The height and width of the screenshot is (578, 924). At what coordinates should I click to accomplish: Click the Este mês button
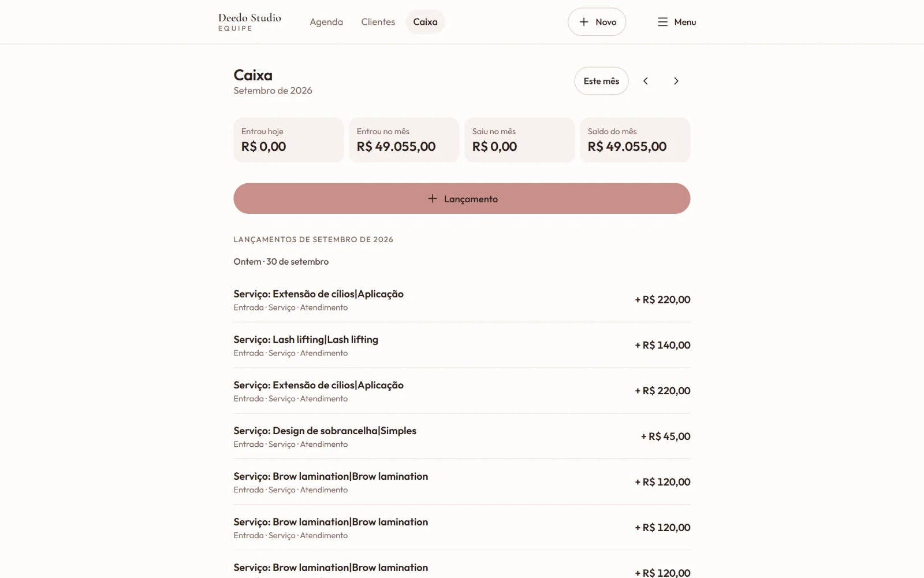(601, 81)
